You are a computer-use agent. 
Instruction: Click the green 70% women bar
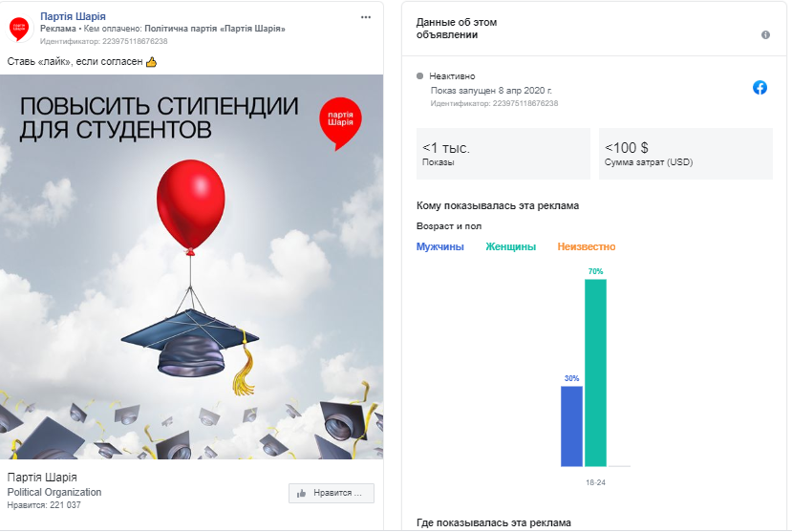595,373
